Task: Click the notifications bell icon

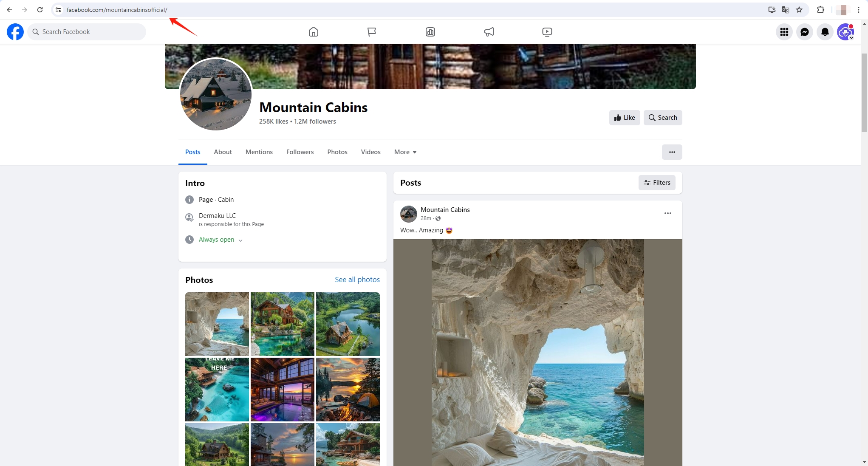Action: coord(825,31)
